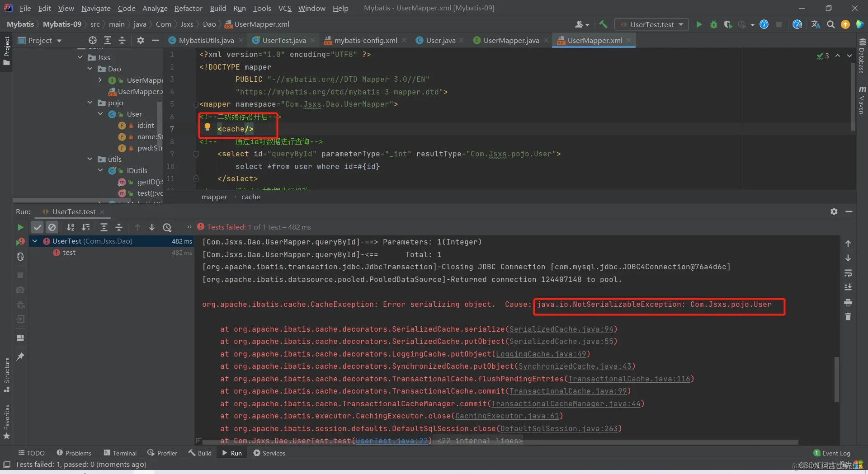Click the translate icon in the toolbar
Viewport: 868px width, 474px height.
click(816, 24)
